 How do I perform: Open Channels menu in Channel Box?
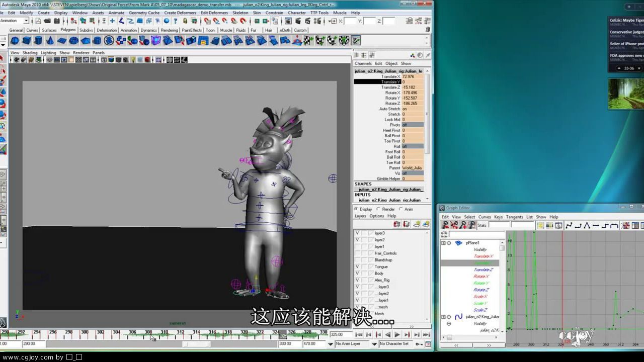(363, 64)
